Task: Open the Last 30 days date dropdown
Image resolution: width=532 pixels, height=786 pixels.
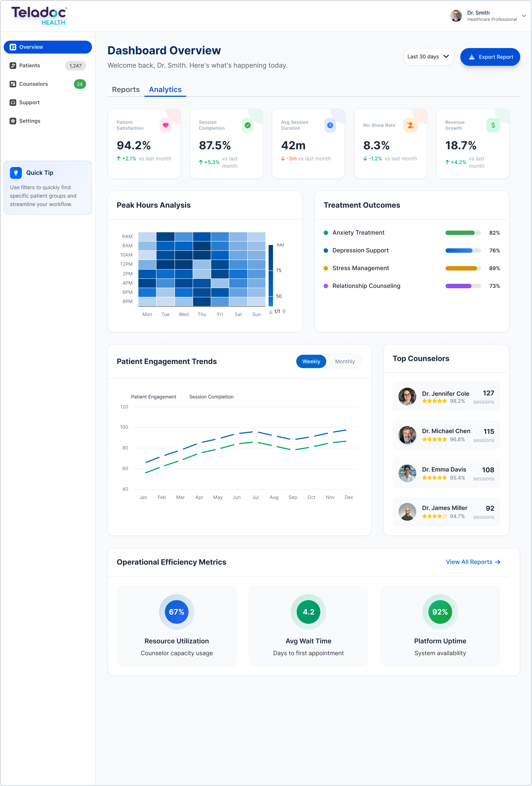Action: [428, 57]
